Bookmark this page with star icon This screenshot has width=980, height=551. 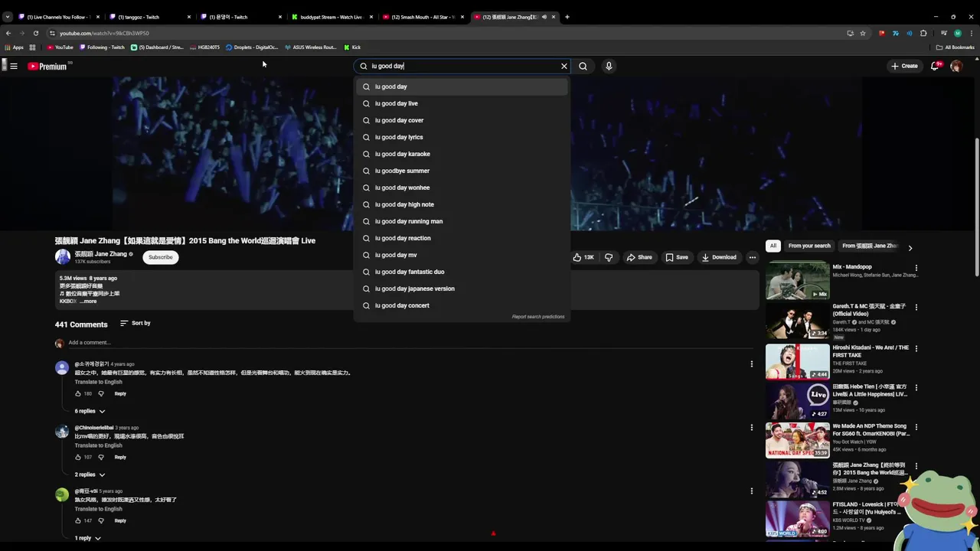(863, 33)
